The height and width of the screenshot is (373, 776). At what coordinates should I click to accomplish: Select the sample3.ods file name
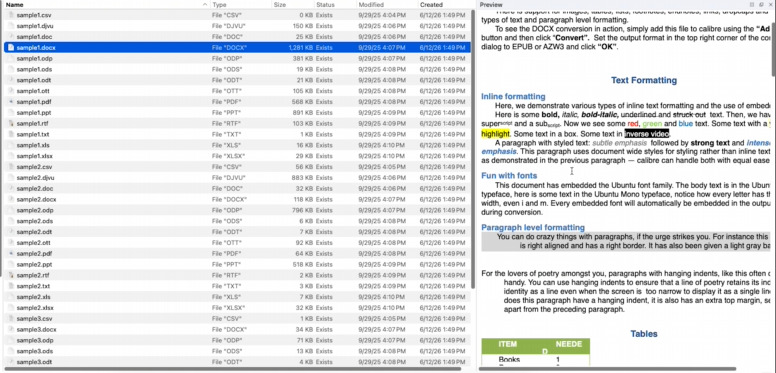coord(35,351)
